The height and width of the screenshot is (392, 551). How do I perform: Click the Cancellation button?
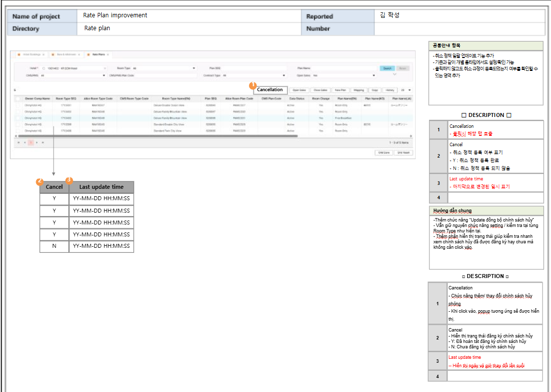click(x=270, y=90)
